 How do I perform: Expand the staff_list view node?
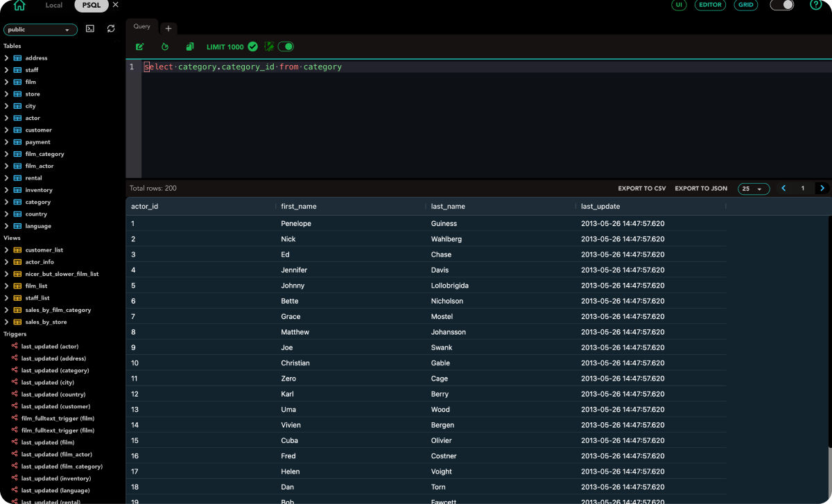point(6,298)
